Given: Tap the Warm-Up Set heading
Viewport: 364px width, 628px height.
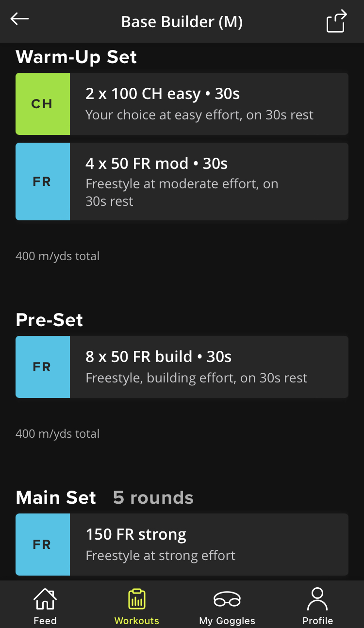Looking at the screenshot, I should pos(76,57).
